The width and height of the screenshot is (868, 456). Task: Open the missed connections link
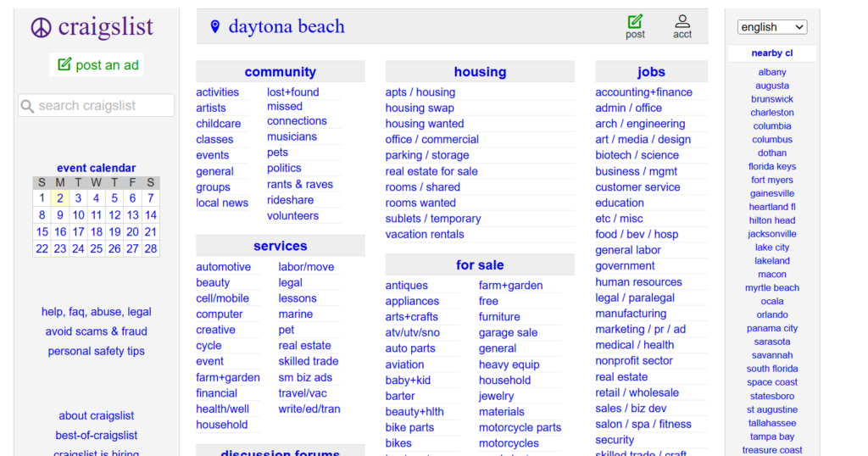click(x=297, y=114)
